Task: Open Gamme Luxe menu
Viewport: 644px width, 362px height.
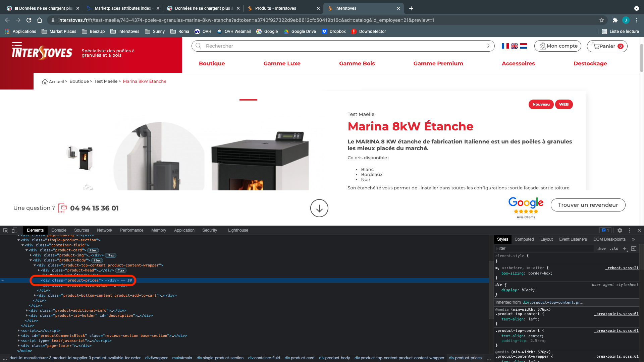Action: [282, 63]
